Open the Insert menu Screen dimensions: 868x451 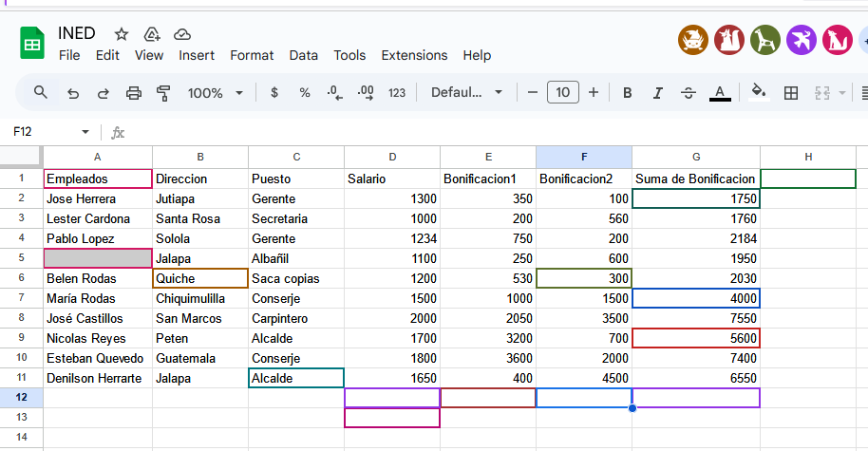click(x=197, y=55)
